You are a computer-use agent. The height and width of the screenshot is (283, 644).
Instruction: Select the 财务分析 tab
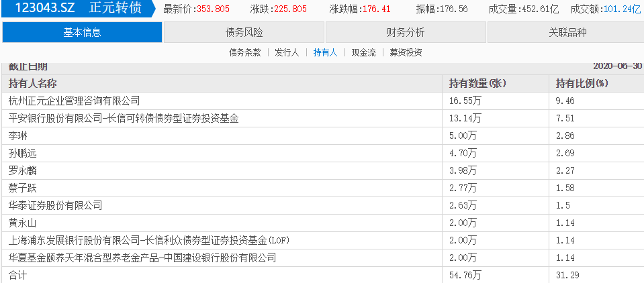point(405,32)
